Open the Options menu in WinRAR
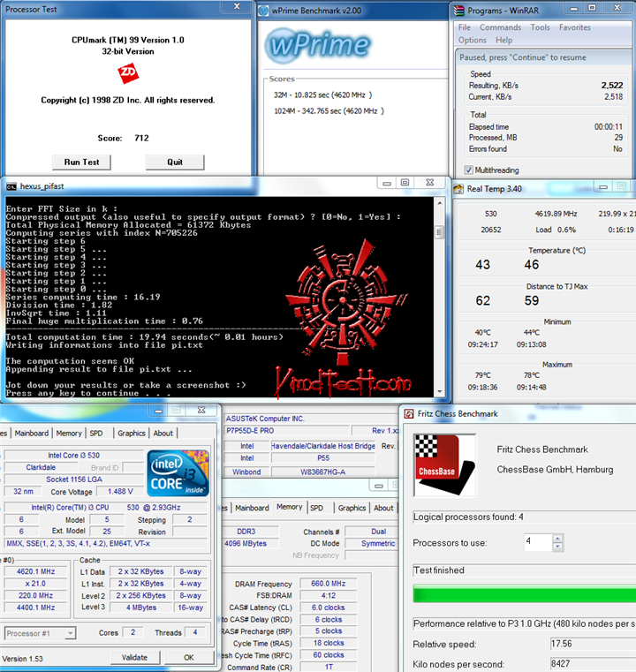Image resolution: width=636 pixels, height=672 pixels. click(x=473, y=41)
